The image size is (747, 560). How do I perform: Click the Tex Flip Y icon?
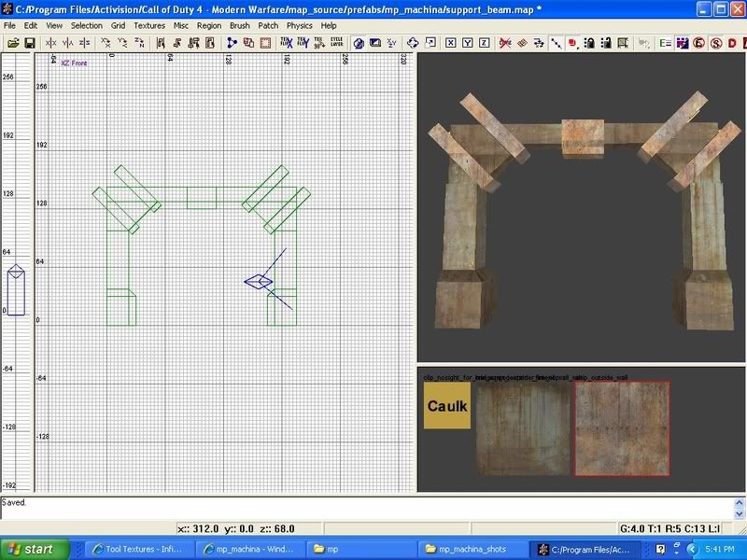(x=303, y=43)
